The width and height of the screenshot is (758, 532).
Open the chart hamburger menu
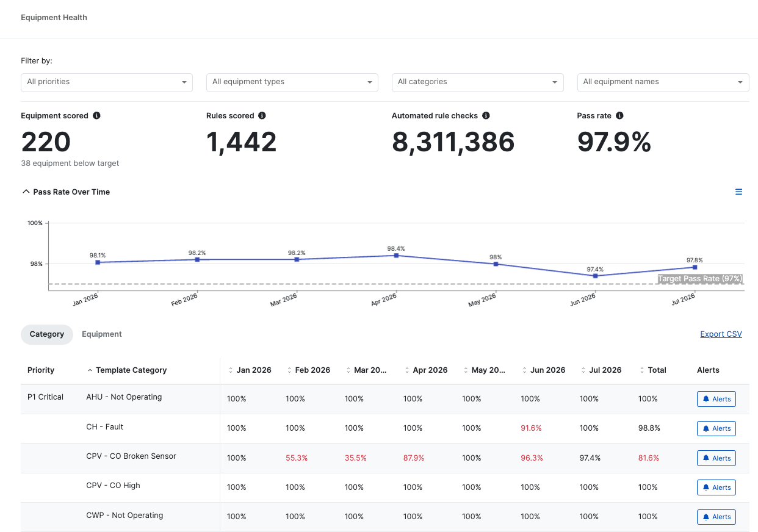pyautogui.click(x=738, y=192)
